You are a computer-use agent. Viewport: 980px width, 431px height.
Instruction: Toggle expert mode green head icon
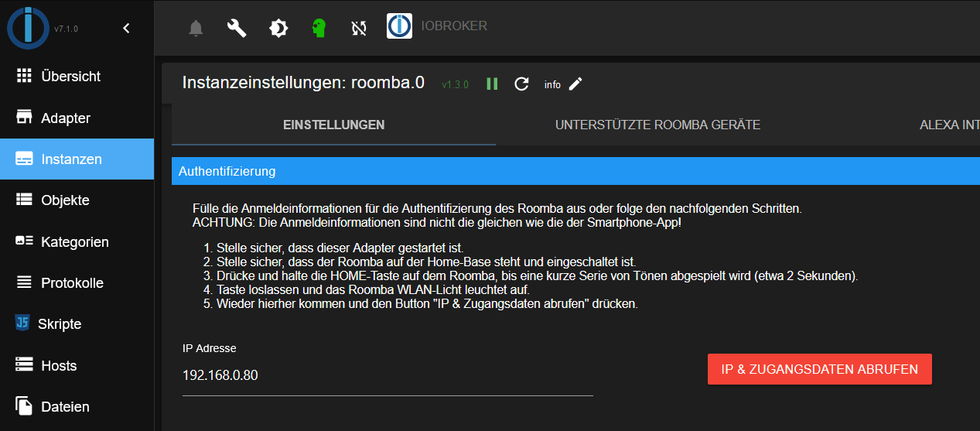point(319,29)
